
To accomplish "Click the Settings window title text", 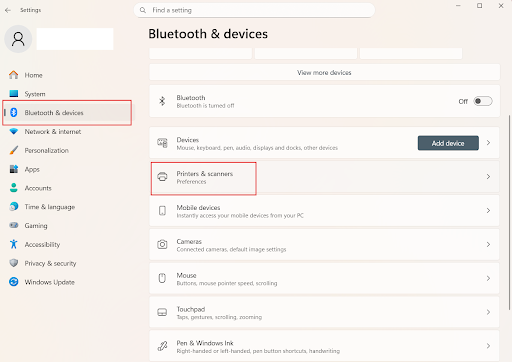I will tap(30, 10).
